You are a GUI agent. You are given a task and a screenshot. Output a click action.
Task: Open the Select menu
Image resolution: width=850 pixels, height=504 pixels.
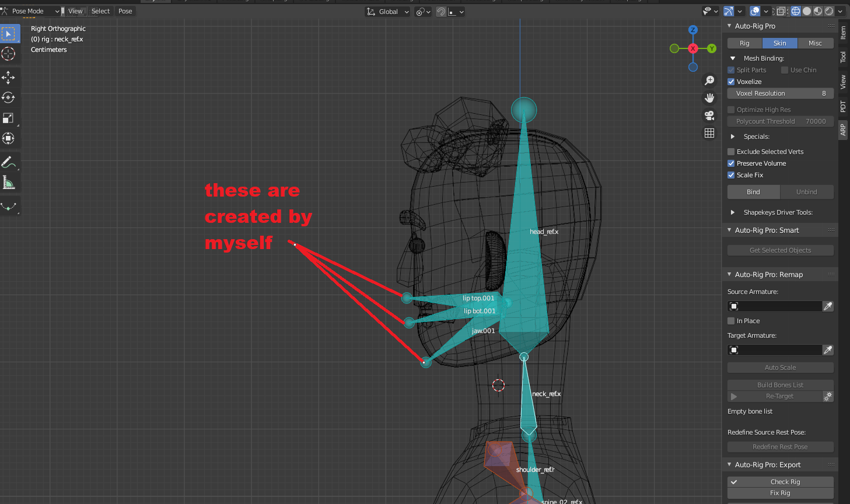(x=100, y=11)
